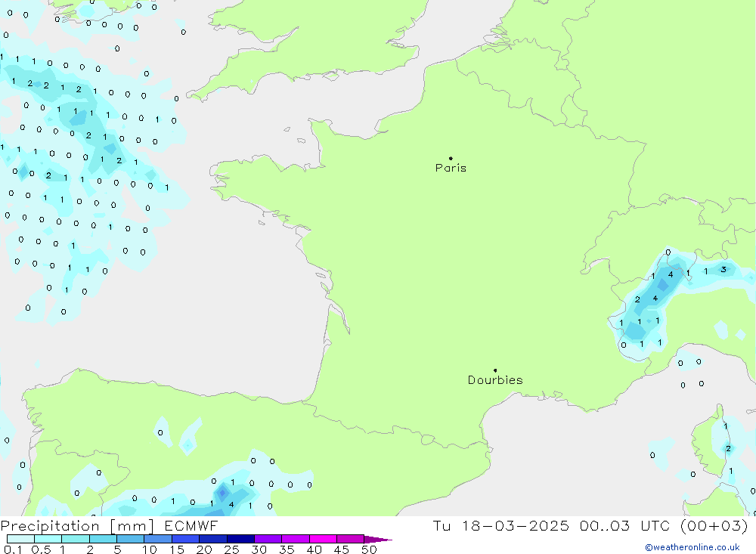Pick the 10–15 mm legend swatch
This screenshot has width=756, height=554.
point(158,539)
